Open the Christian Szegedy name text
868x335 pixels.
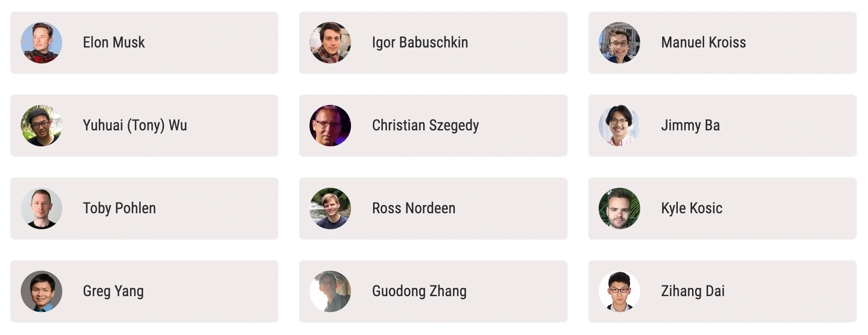coord(425,126)
